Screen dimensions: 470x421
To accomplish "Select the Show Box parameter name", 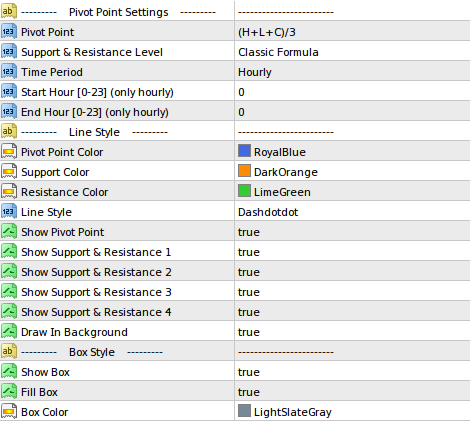I will point(45,372).
